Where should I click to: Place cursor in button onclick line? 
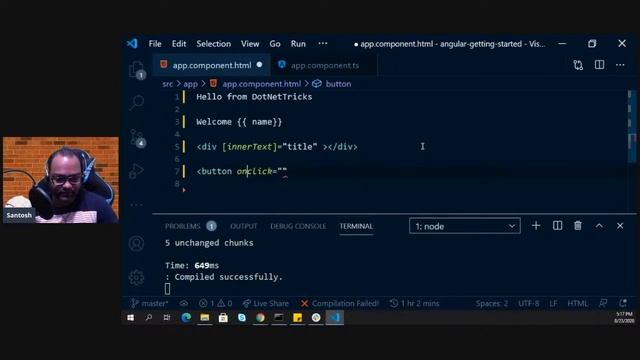point(242,171)
